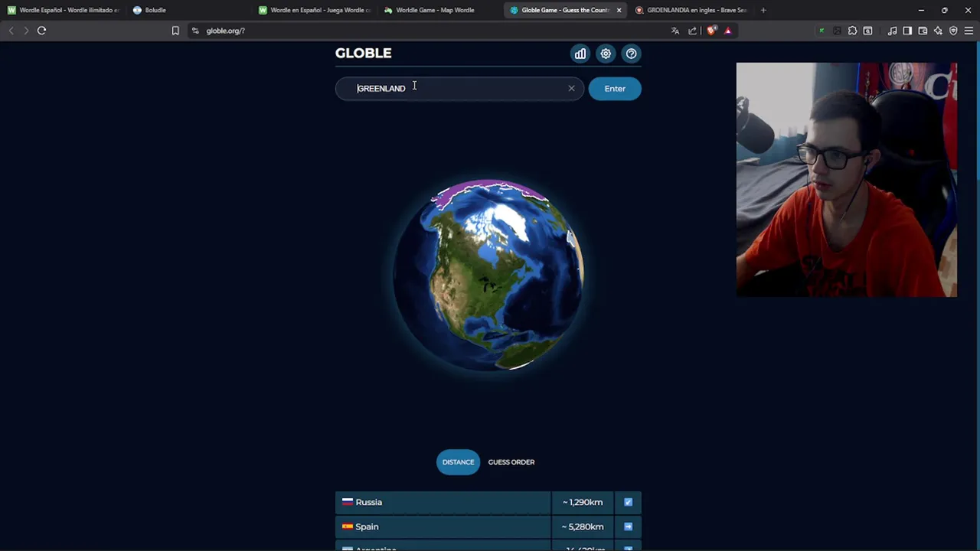The image size is (980, 551).
Task: Select the DISTANCE sort toggle
Action: coord(458,462)
